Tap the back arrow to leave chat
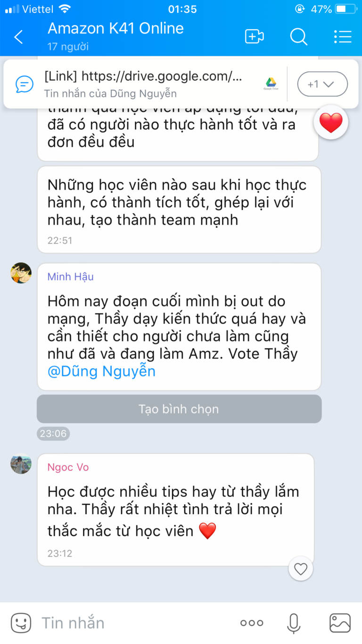Viewport: 362px width, 644px height. [x=18, y=37]
